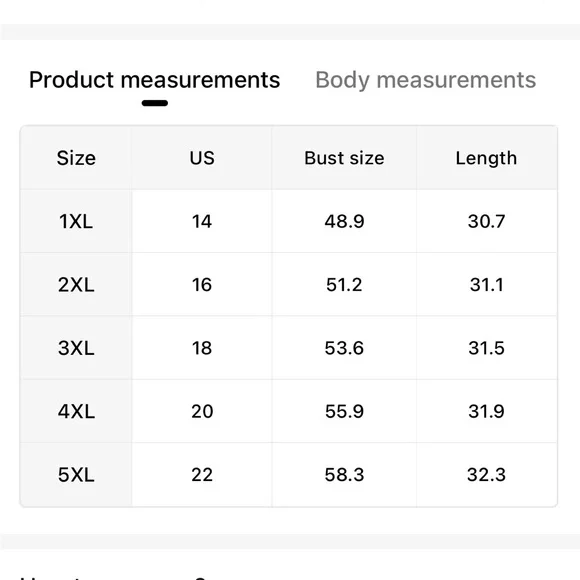Viewport: 580px width, 580px height.
Task: Click the US size 22 cell
Action: (x=202, y=475)
